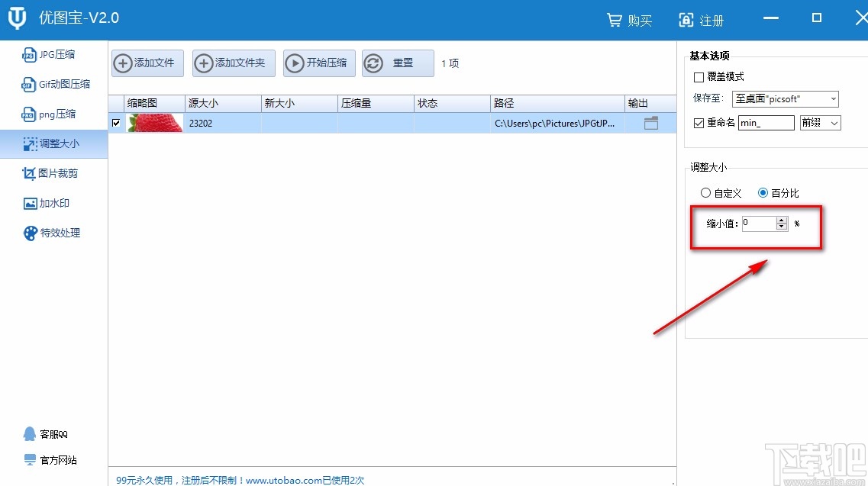Screen dimensions: 868x486
Task: Select the 自定义 radio button
Action: tap(706, 192)
